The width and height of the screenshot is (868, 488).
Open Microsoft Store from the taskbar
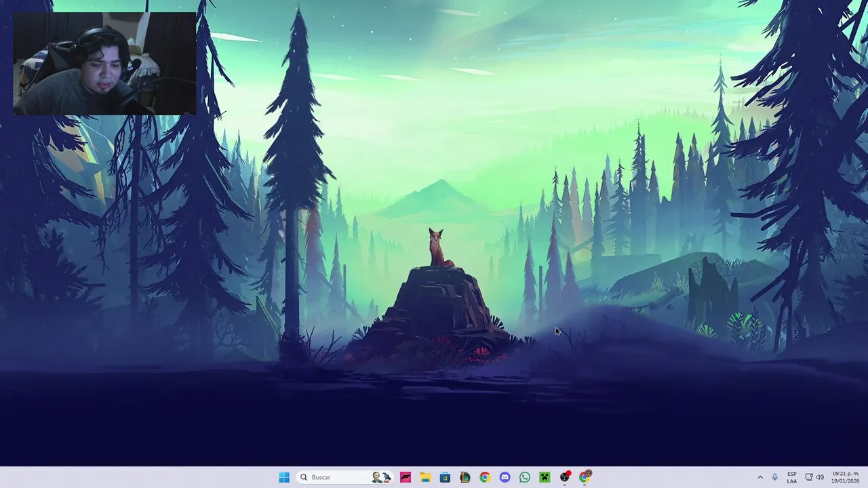point(445,477)
